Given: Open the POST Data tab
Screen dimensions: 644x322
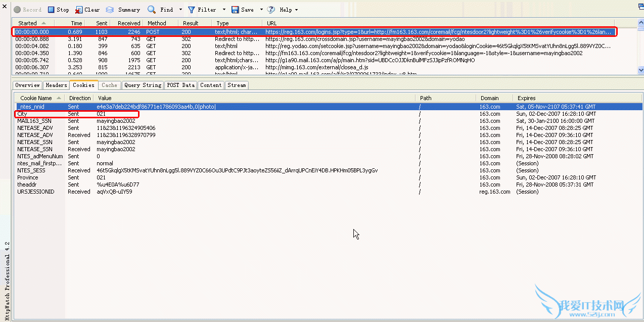Looking at the screenshot, I should [180, 85].
